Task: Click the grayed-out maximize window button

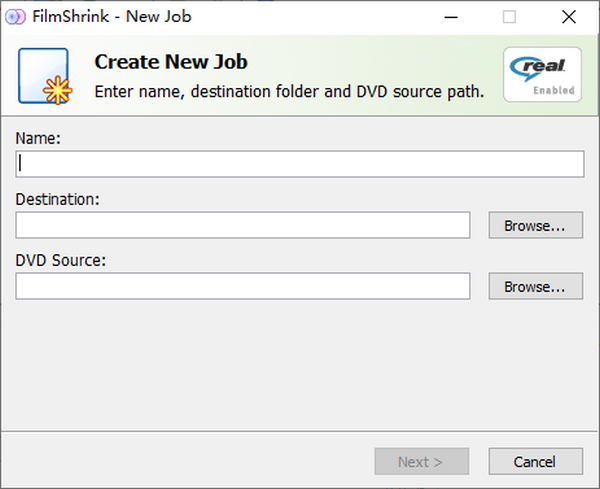Action: tap(509, 17)
